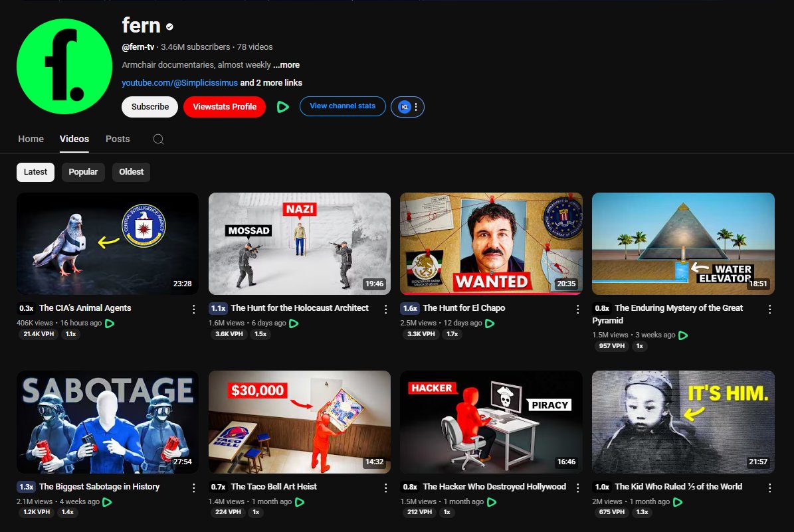Open the channel search magnifier icon
Image resolution: width=794 pixels, height=532 pixels.
point(159,139)
